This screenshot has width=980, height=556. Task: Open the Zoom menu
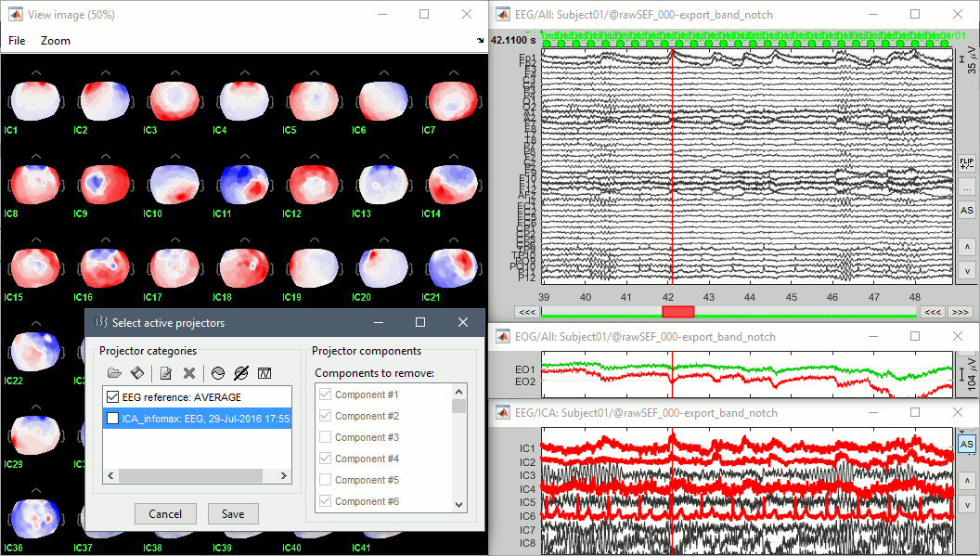click(56, 41)
